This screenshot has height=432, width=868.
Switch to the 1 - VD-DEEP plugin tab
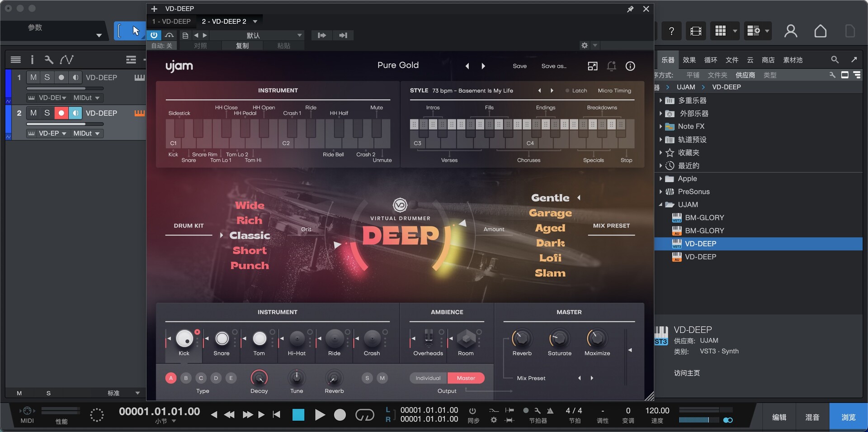[171, 21]
